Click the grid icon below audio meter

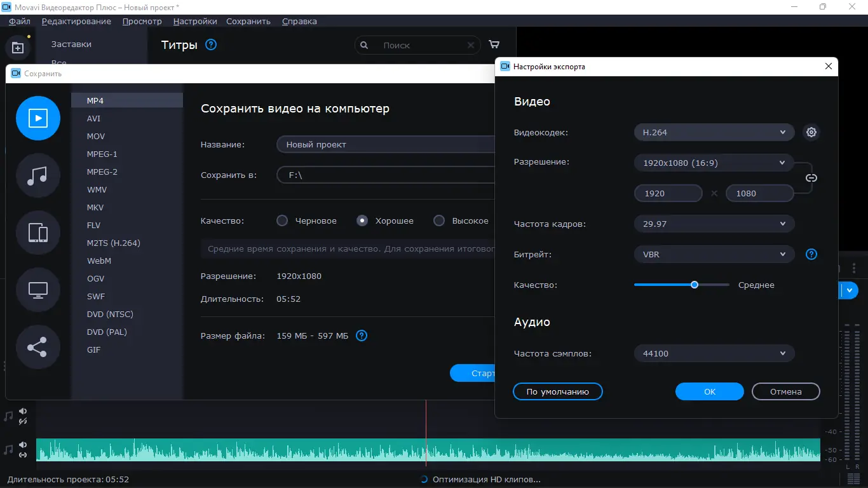[x=853, y=478]
